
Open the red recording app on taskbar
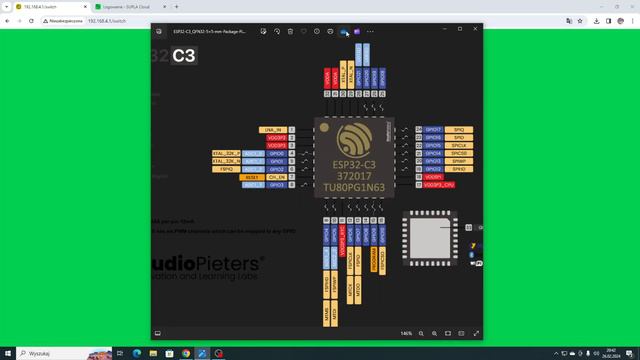pyautogui.click(x=219, y=353)
